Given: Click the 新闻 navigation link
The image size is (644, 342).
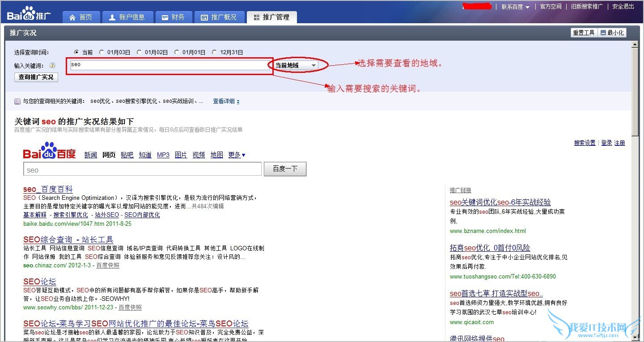Looking at the screenshot, I should pyautogui.click(x=91, y=155).
